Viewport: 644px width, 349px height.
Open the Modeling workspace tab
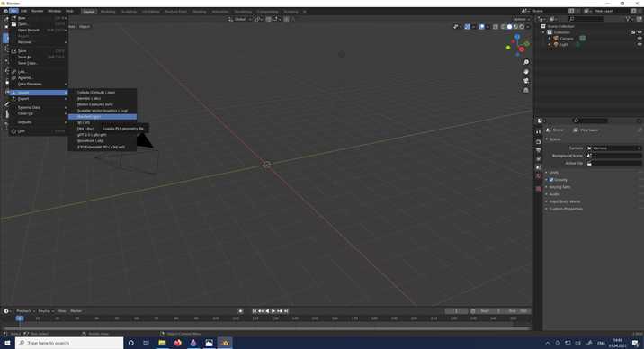point(108,12)
